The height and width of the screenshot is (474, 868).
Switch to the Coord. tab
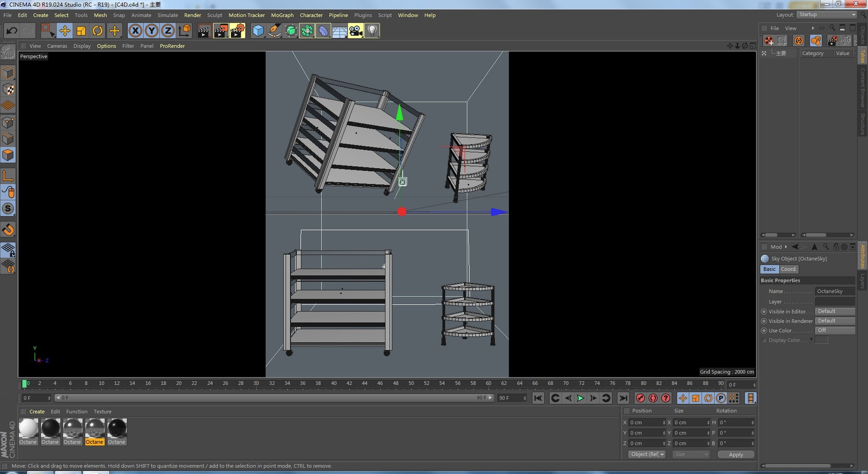788,269
